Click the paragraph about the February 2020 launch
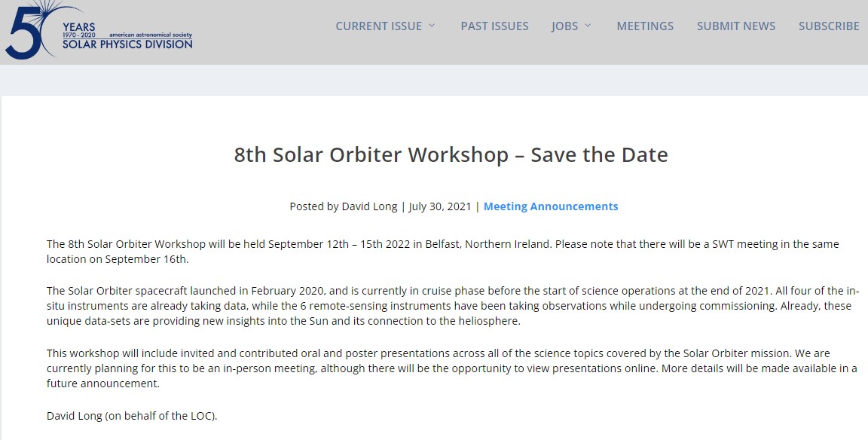The width and height of the screenshot is (868, 440). 452,306
